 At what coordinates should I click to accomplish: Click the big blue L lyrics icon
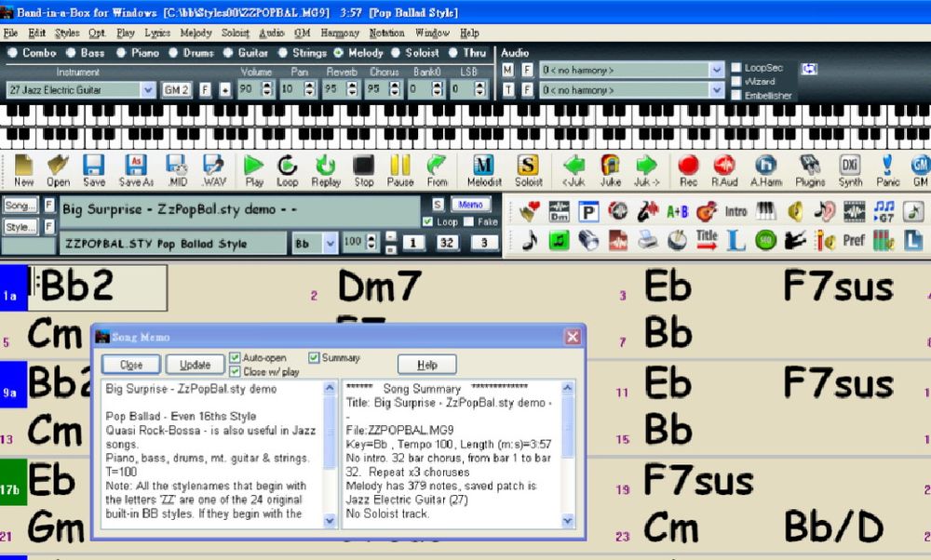(x=735, y=240)
